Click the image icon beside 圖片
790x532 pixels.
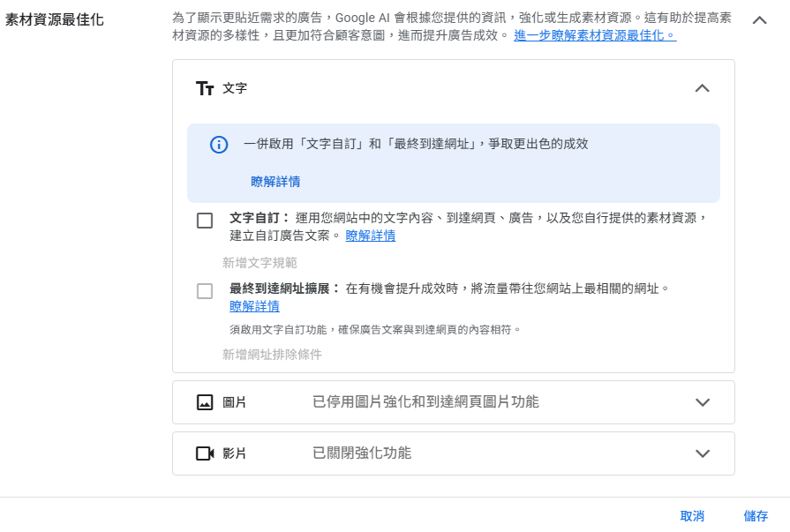[x=205, y=402]
